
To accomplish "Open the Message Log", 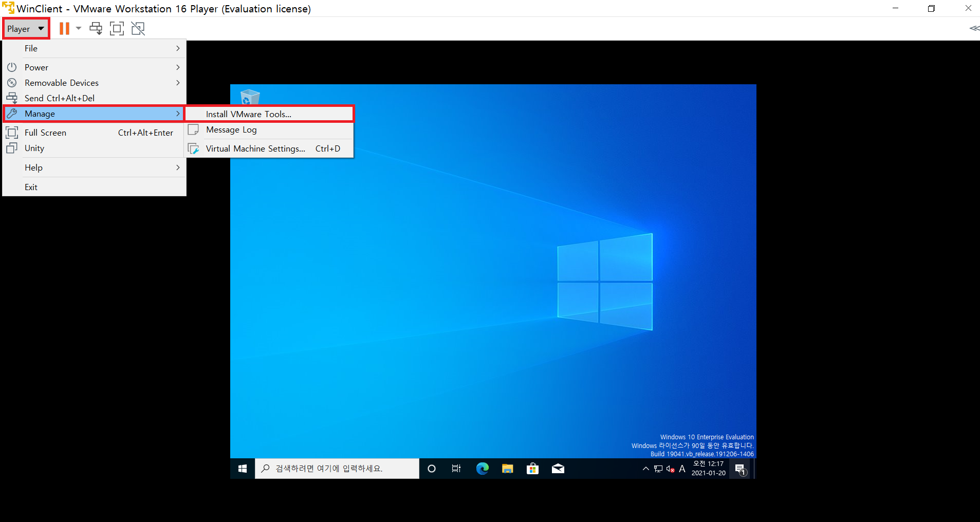I will pyautogui.click(x=269, y=129).
